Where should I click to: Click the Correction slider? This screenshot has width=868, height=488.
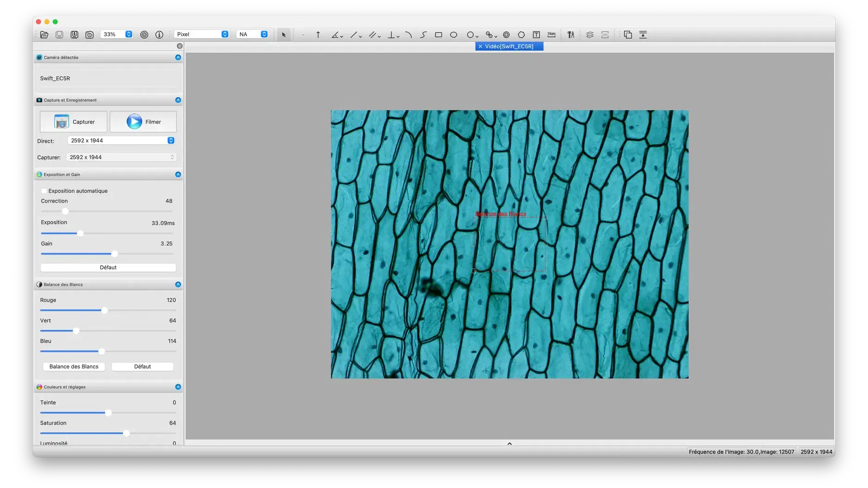[107, 211]
